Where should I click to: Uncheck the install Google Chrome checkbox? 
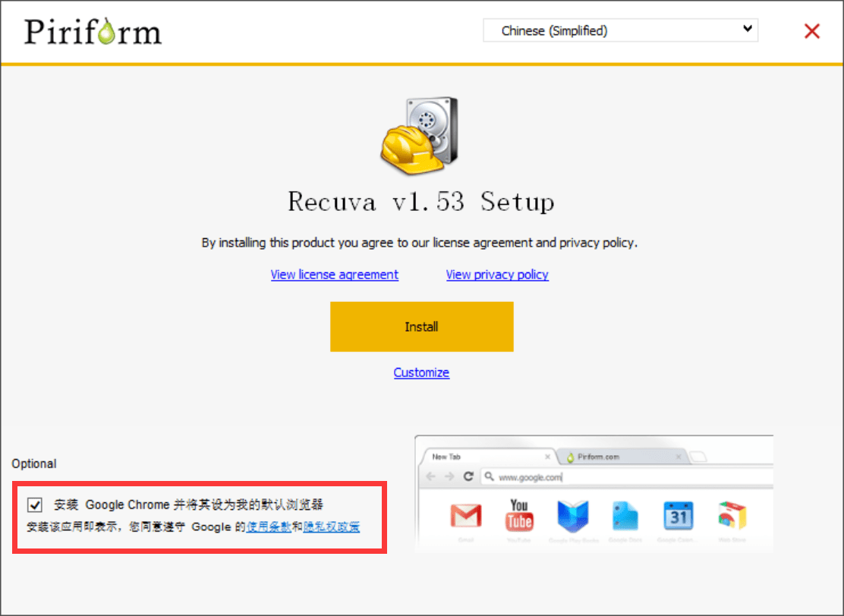35,504
